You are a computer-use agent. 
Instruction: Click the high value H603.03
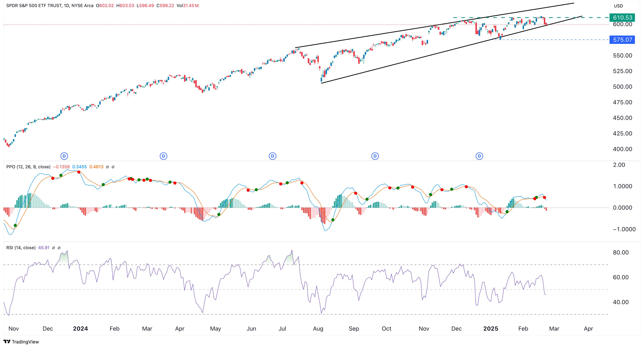pos(126,5)
